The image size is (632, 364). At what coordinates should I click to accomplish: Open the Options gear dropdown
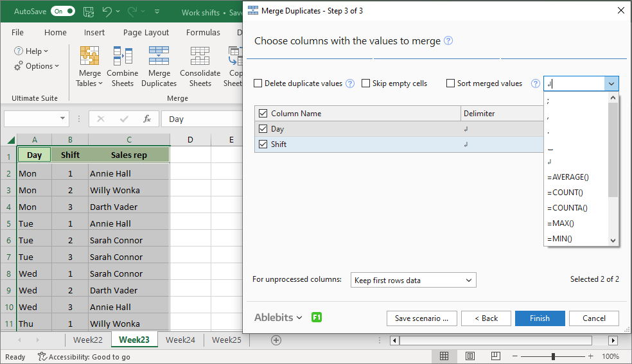tap(36, 66)
